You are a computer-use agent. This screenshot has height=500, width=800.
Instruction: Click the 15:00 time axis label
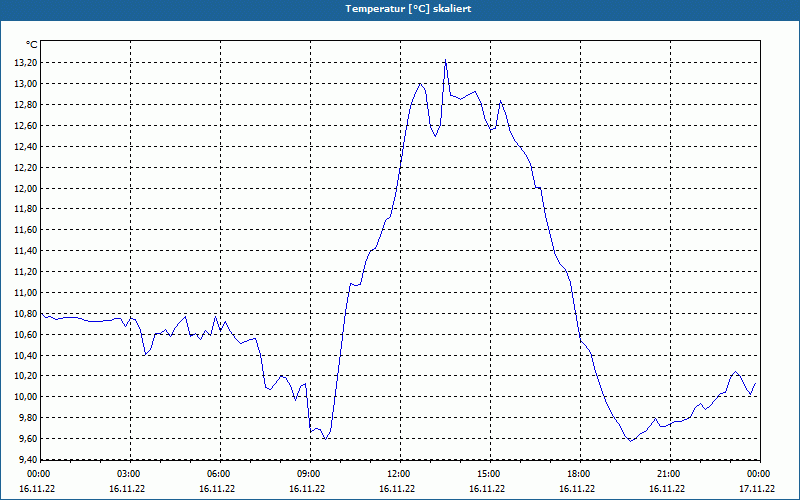tap(490, 474)
